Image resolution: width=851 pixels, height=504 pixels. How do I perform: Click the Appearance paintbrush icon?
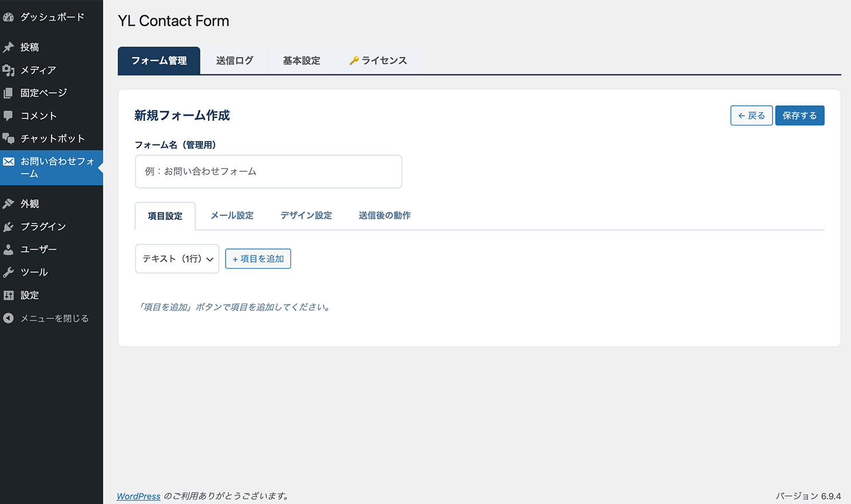pos(9,204)
